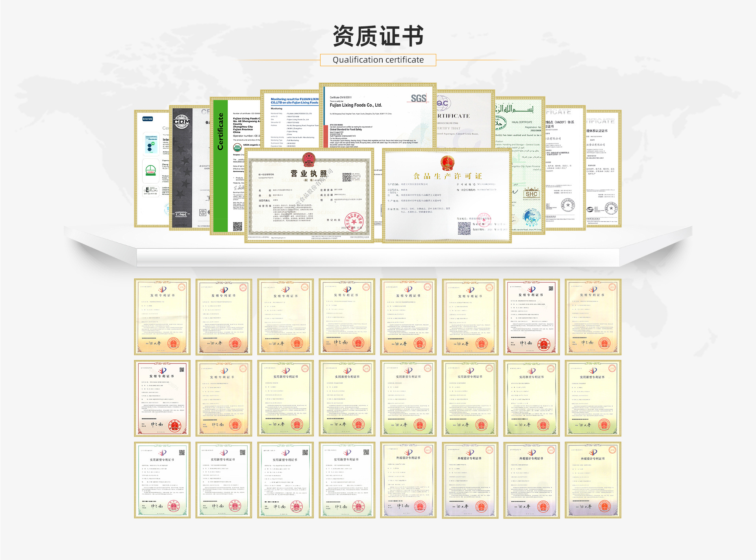Open the last 外观设计专利证书 in bottom row
The width and height of the screenshot is (756, 560).
pos(593,480)
